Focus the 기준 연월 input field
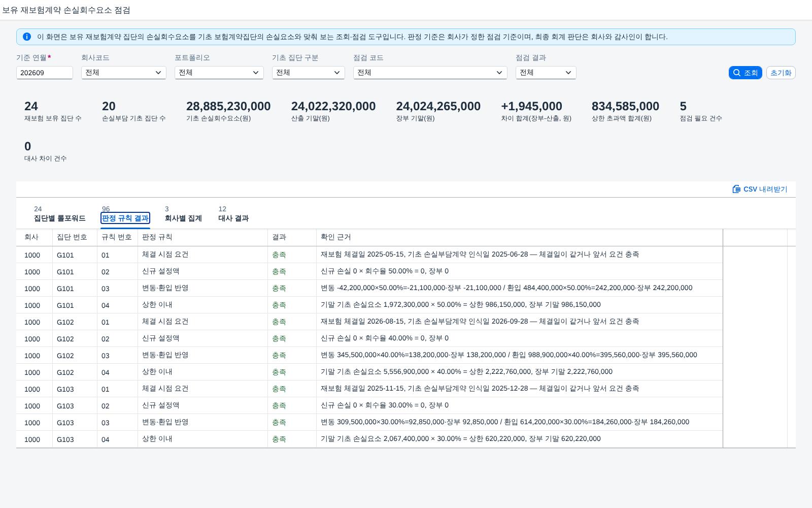This screenshot has width=812, height=508. click(x=45, y=73)
